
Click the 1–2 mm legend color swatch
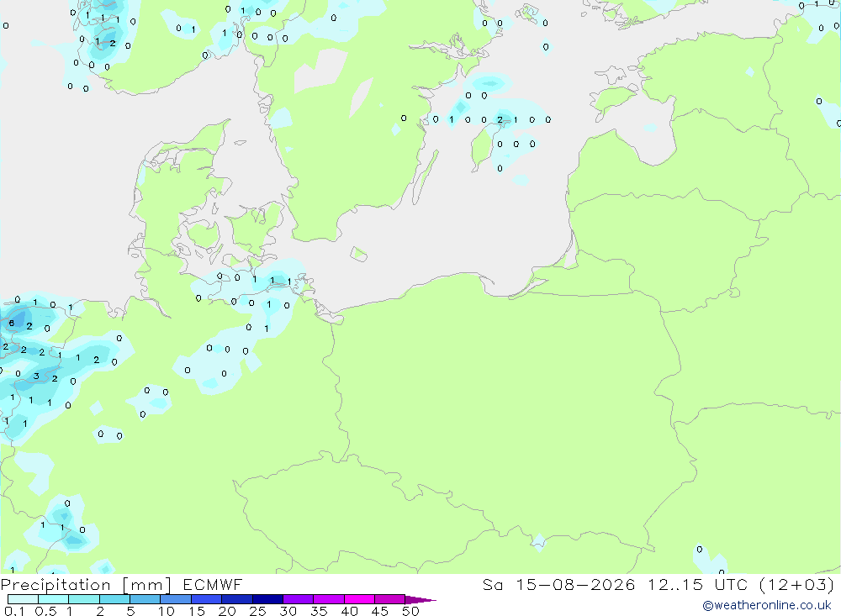84,599
